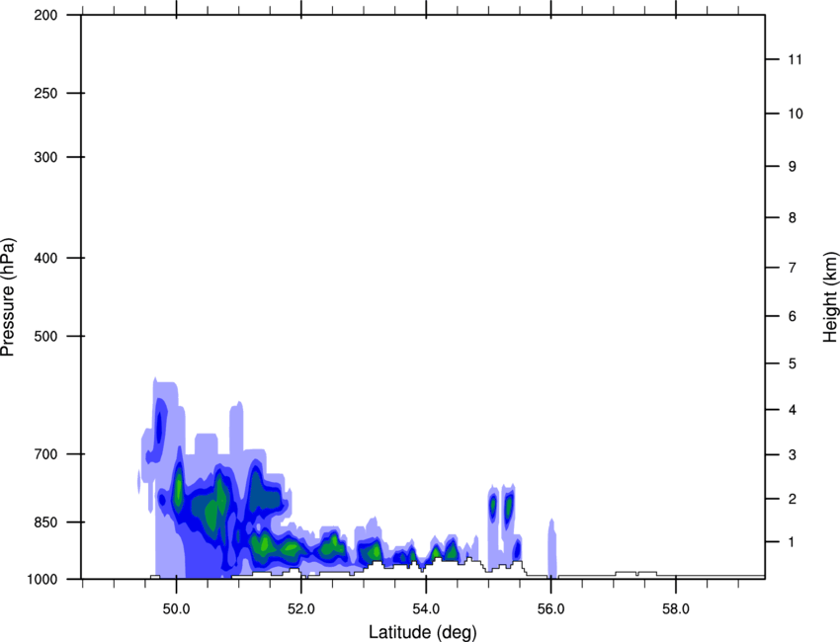Click the Height (km) axis title
The width and height of the screenshot is (840, 642).
pyautogui.click(x=829, y=297)
